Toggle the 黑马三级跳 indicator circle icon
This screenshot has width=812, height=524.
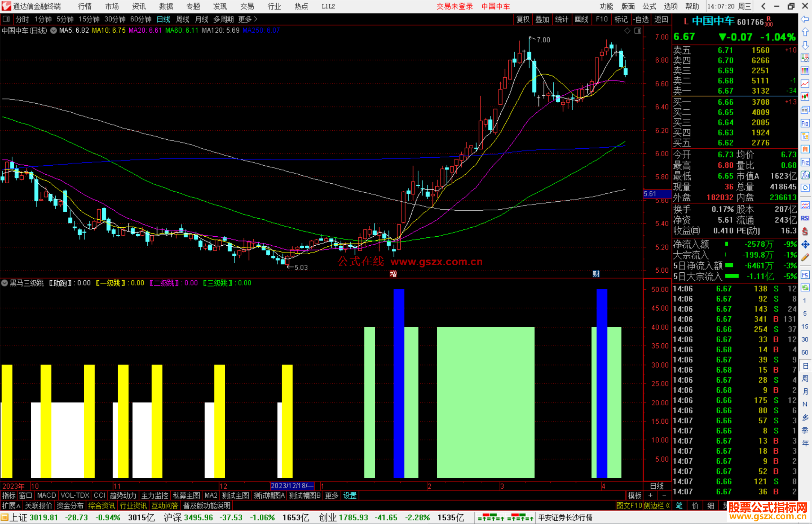[x=5, y=283]
